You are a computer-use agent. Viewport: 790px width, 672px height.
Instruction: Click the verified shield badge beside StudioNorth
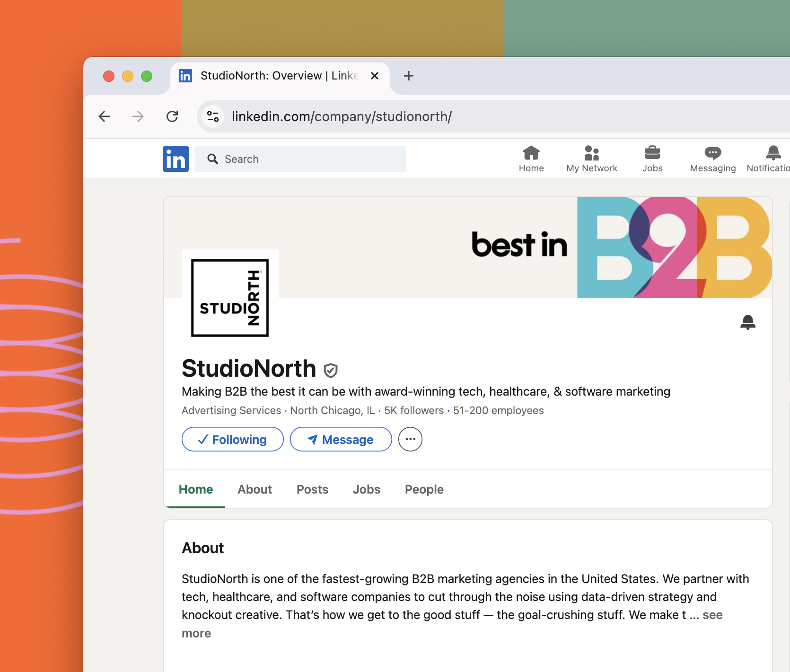tap(331, 370)
